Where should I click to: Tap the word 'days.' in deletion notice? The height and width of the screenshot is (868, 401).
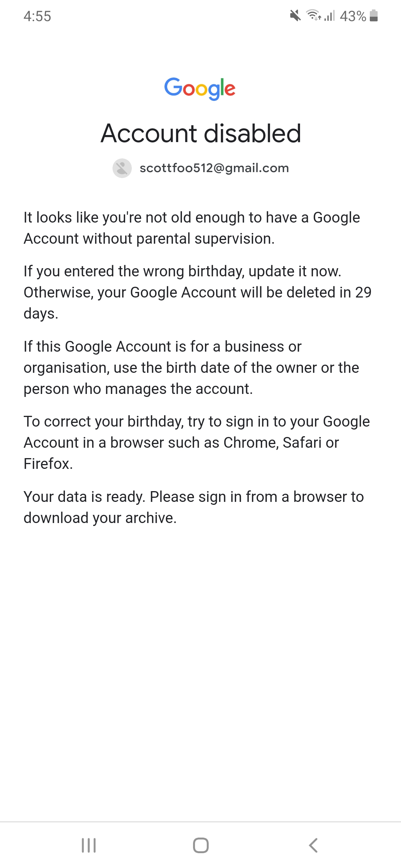click(41, 314)
